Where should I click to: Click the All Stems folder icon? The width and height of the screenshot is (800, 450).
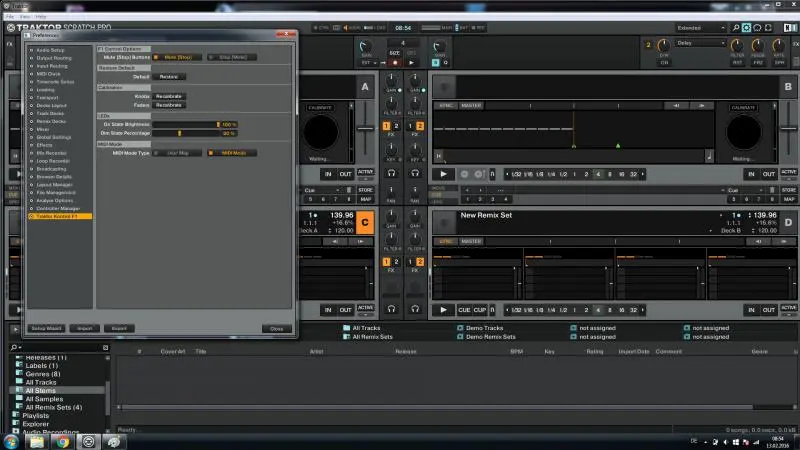pos(18,391)
